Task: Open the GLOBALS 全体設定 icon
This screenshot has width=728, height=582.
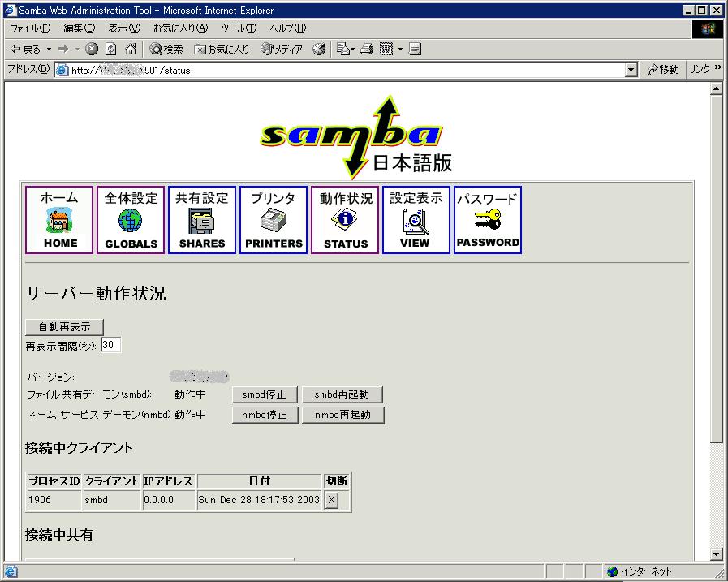Action: coord(131,220)
